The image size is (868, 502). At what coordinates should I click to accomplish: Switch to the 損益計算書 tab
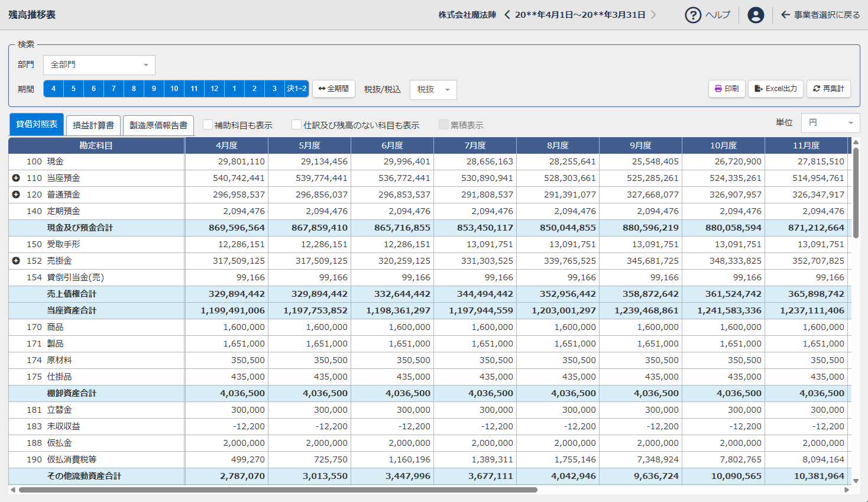[x=93, y=125]
